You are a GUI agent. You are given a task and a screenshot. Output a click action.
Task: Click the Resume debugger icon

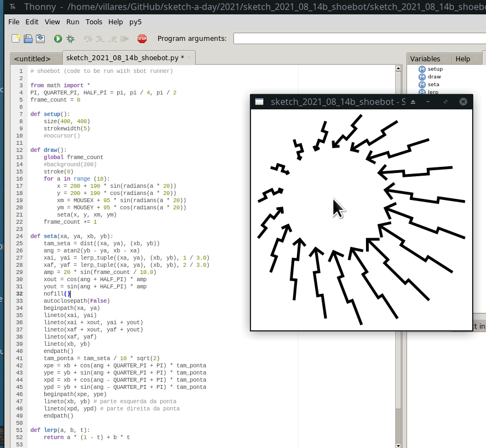click(x=125, y=39)
